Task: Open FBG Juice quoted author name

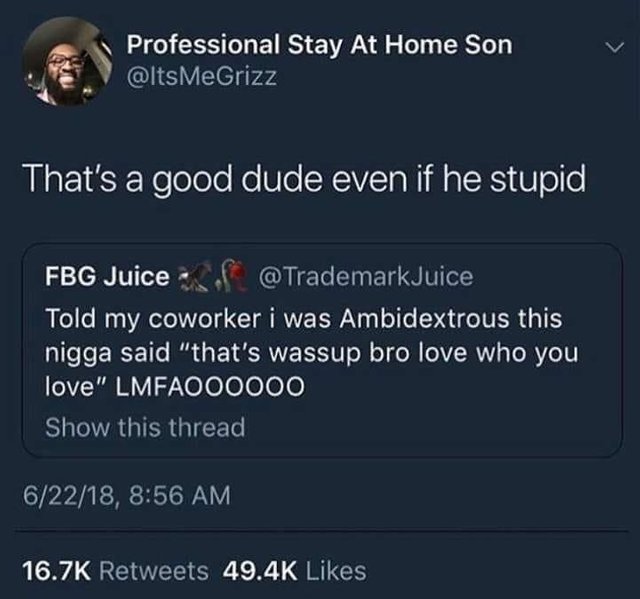Action: pyautogui.click(x=107, y=276)
